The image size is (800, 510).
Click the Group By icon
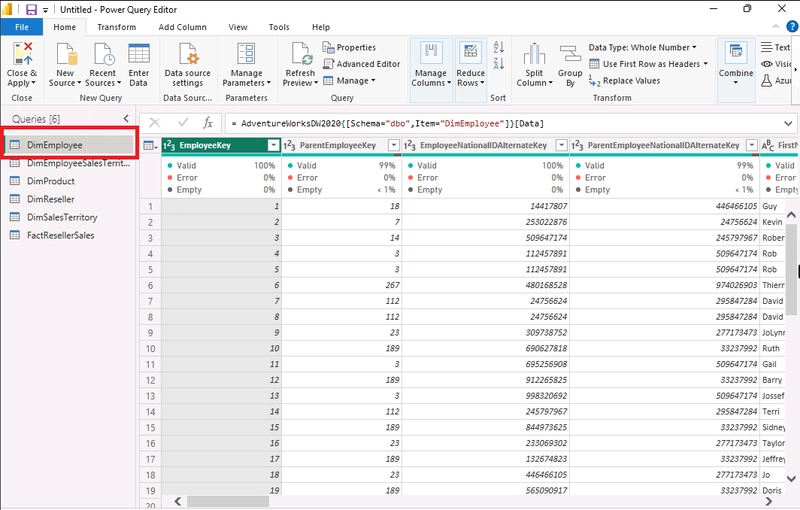[569, 54]
